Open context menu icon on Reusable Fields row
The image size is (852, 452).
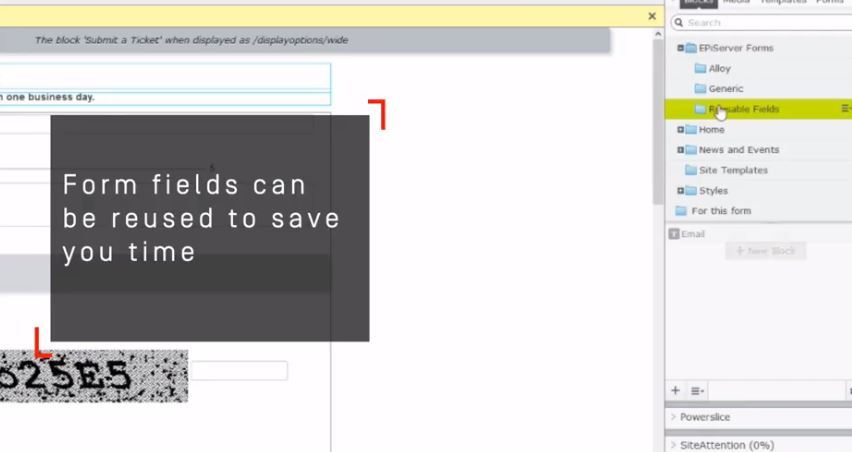(845, 108)
